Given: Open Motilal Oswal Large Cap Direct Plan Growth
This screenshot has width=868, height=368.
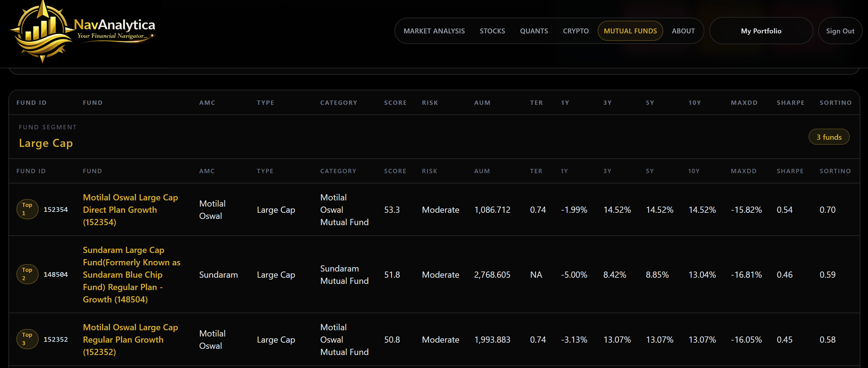Looking at the screenshot, I should pyautogui.click(x=131, y=210).
